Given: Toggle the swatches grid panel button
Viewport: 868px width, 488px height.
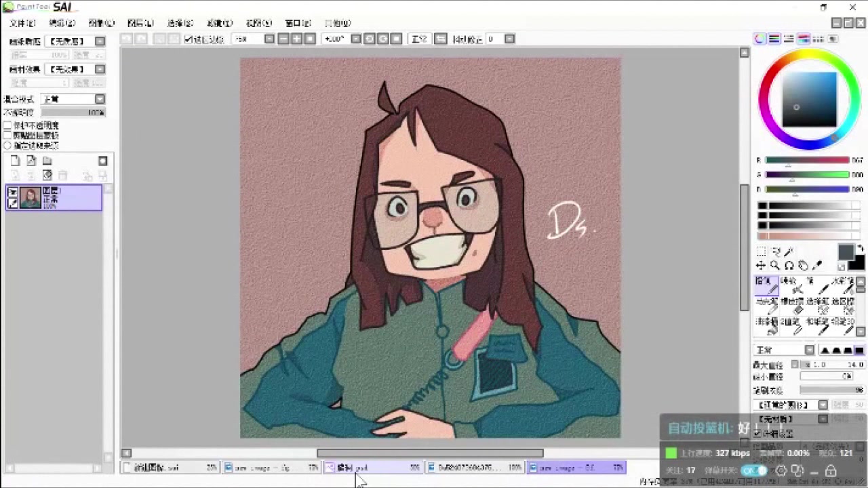Looking at the screenshot, I should tap(818, 39).
